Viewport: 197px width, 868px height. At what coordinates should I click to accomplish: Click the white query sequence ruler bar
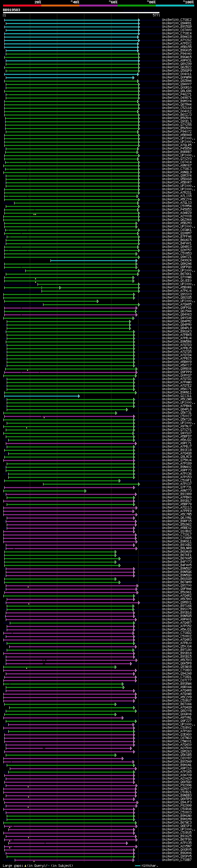[81, 13]
